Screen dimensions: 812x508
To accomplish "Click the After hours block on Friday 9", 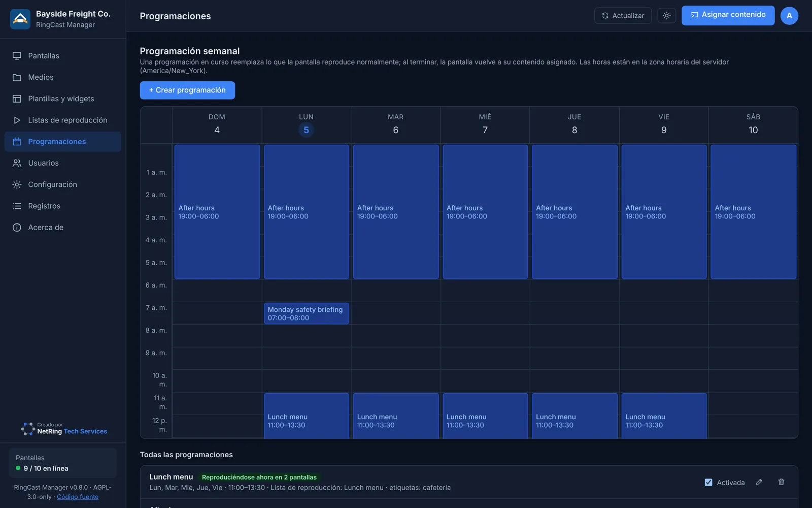I will click(x=664, y=212).
